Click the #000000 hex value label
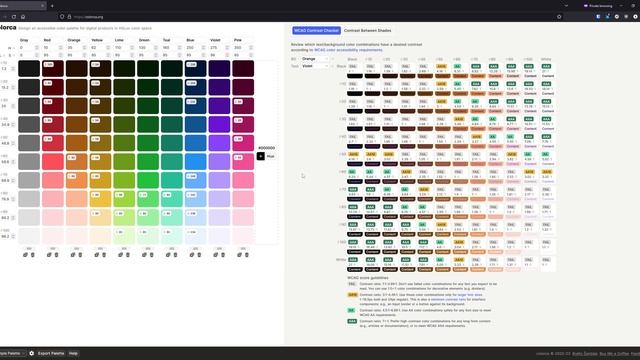This screenshot has height=360, width=640. (267, 148)
